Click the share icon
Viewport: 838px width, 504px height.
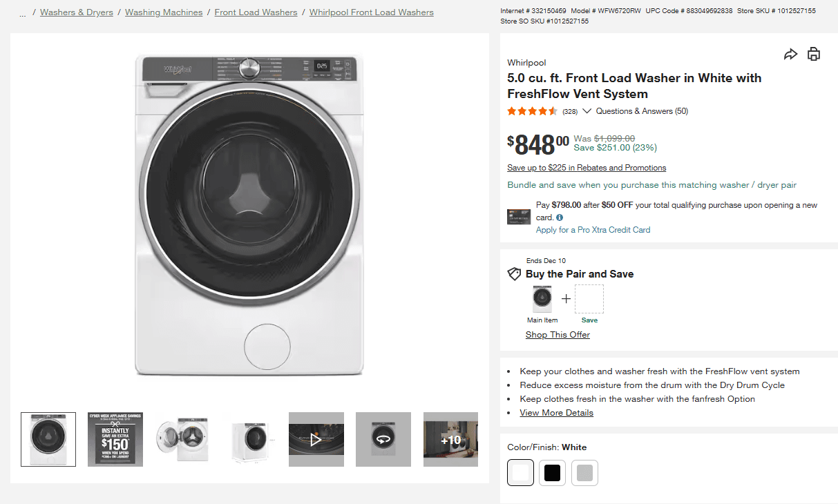[790, 53]
